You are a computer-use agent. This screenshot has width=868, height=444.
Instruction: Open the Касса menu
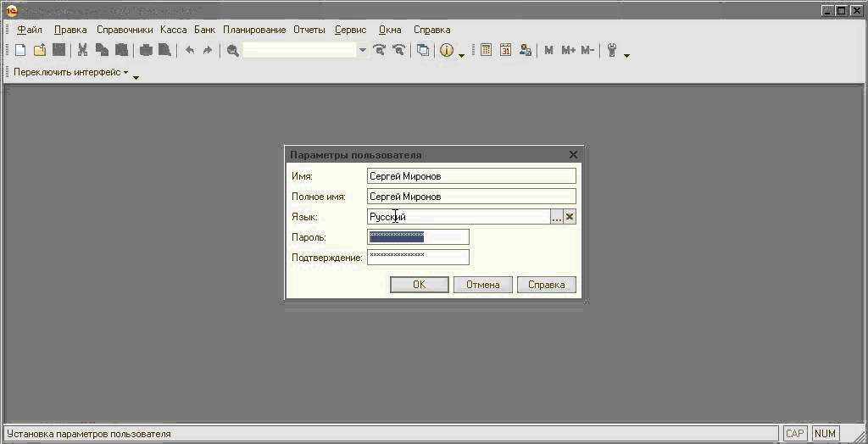click(174, 30)
